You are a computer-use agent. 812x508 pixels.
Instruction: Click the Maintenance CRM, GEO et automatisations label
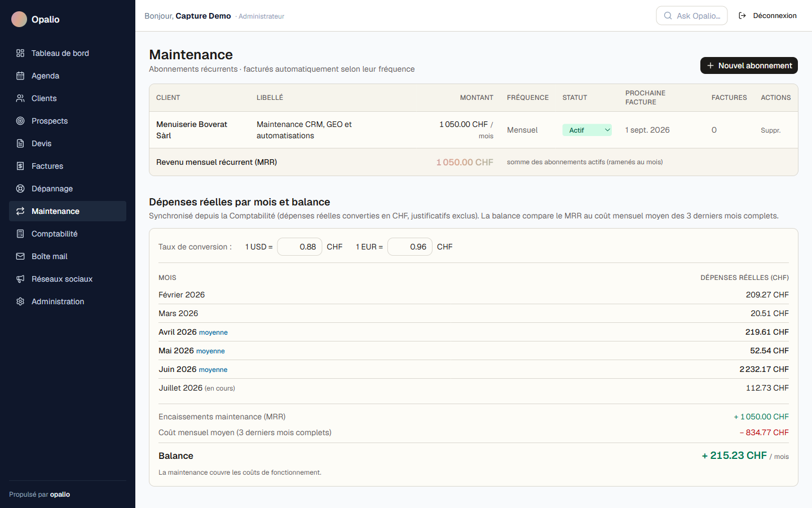304,130
